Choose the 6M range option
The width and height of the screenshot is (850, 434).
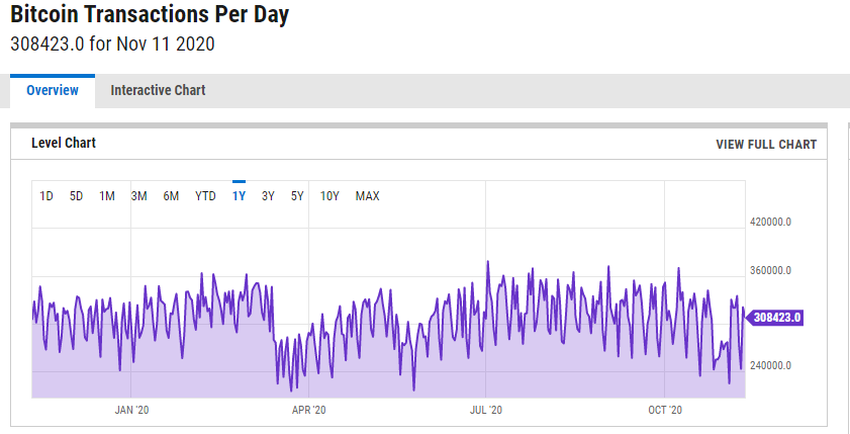pyautogui.click(x=171, y=196)
